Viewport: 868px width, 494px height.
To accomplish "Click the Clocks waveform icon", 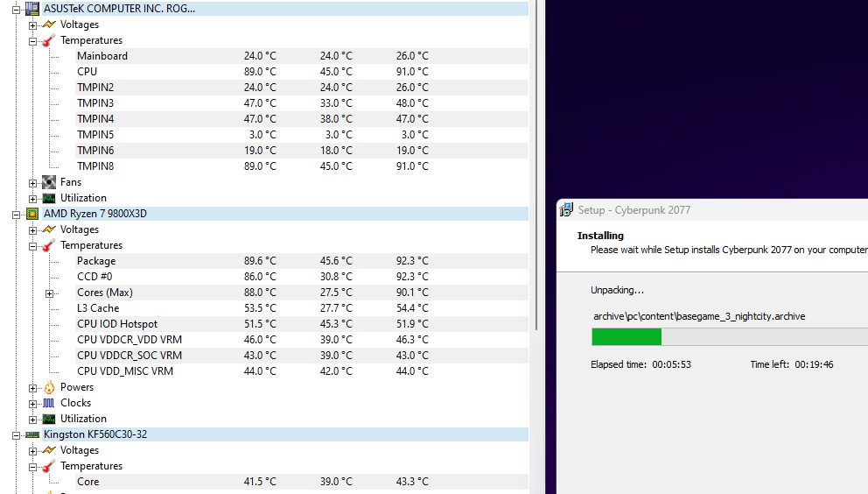I will coord(49,403).
